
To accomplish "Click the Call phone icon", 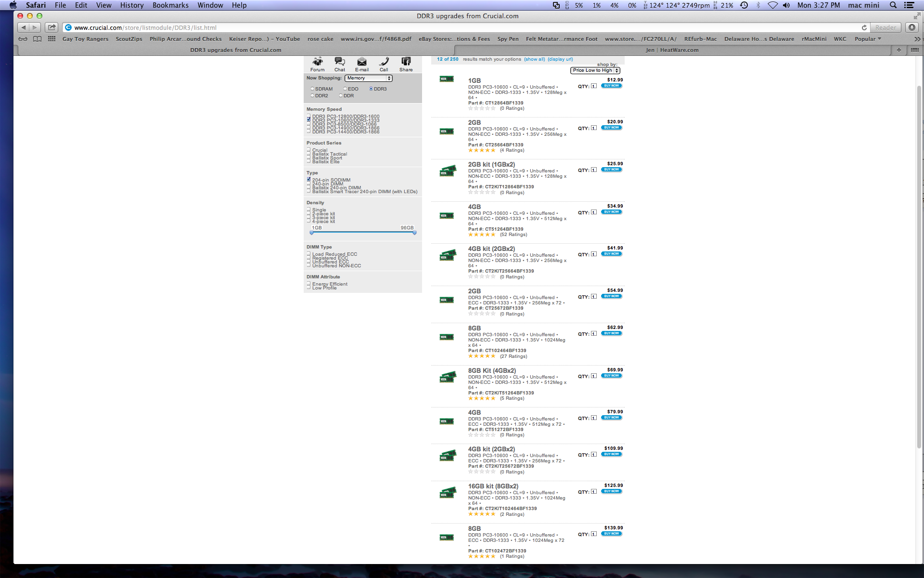I will click(x=384, y=62).
